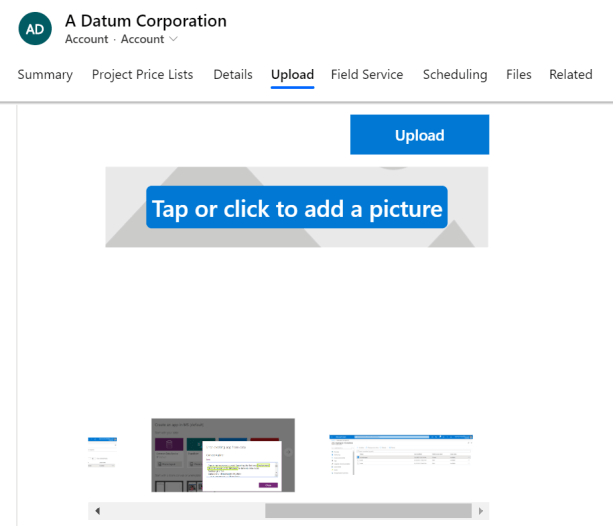Click the AD account avatar icon
The height and width of the screenshot is (526, 613).
tap(35, 29)
